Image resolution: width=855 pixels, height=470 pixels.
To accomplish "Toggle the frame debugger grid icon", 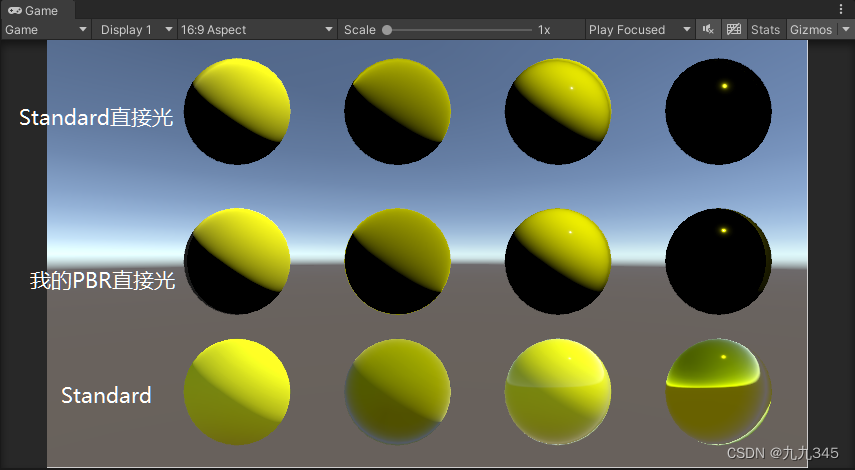I will (x=734, y=29).
